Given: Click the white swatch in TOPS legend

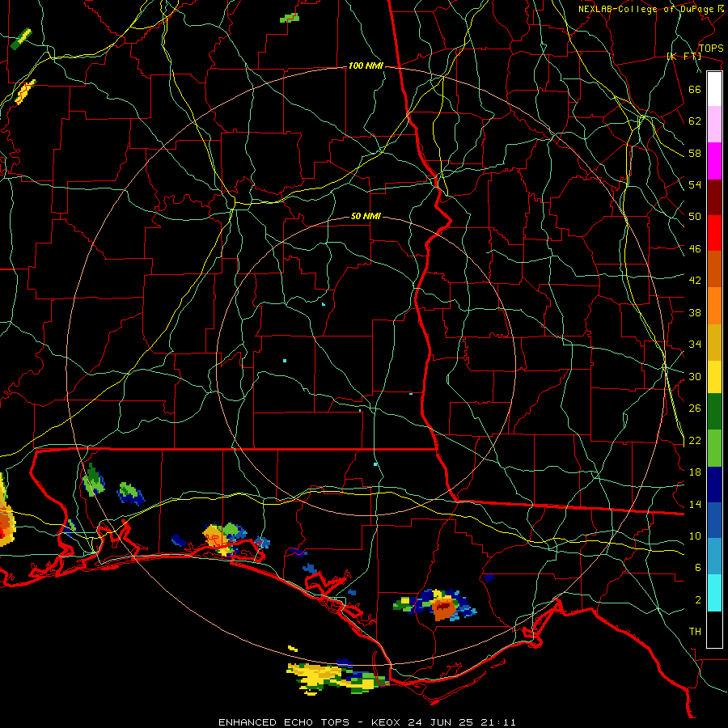Looking at the screenshot, I should (714, 89).
